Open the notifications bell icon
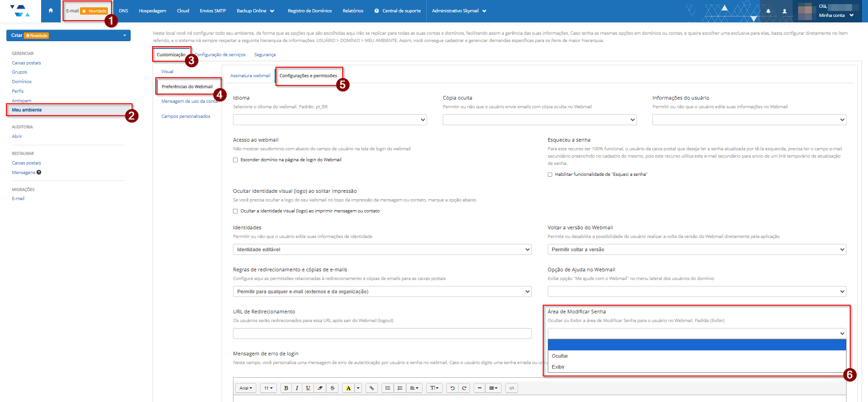Screen dimensions: 868x402 coord(768,11)
